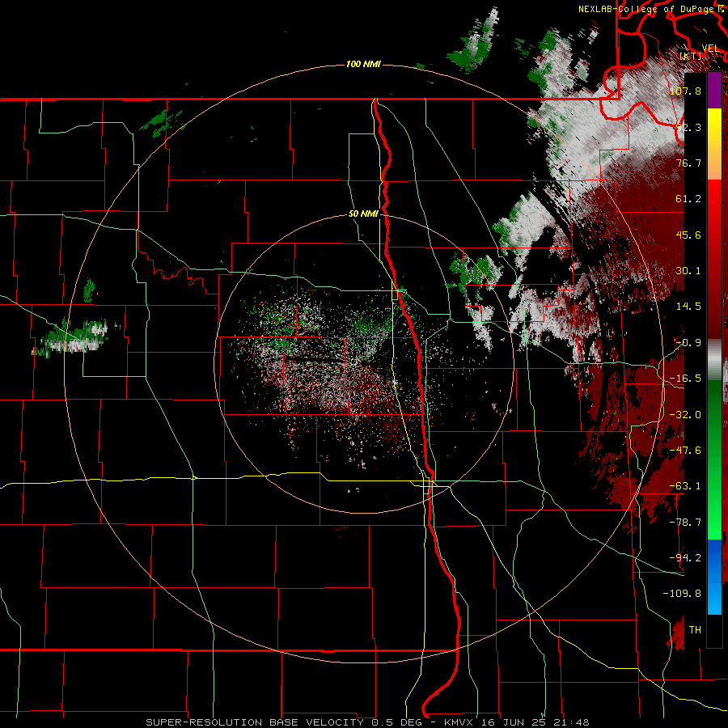This screenshot has height=728, width=728.
Task: Pick the blue segment of the color bar
Action: click(714, 577)
